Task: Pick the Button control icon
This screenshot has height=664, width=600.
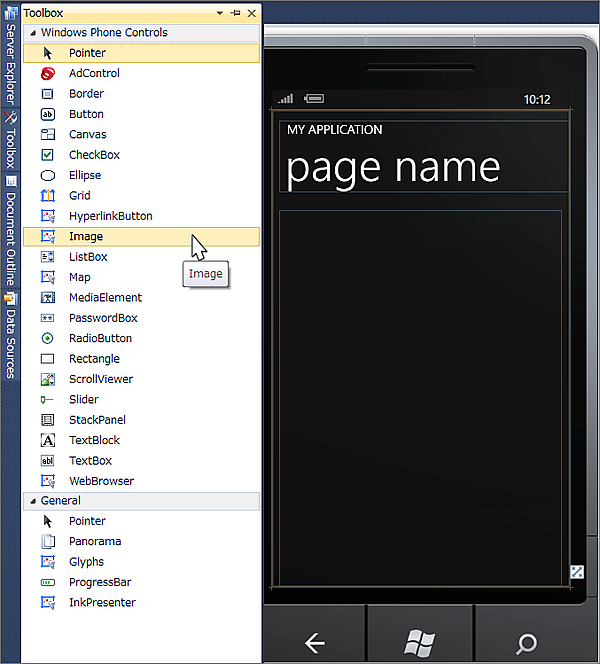Action: (x=47, y=114)
